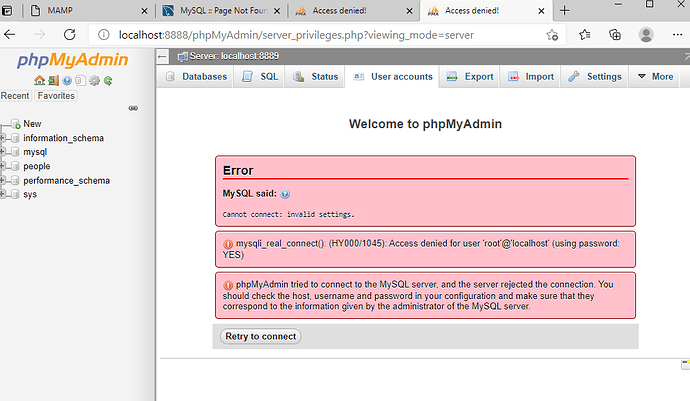Click the 'Error' heading in red box
Screen dimensions: 690x401
[238, 170]
